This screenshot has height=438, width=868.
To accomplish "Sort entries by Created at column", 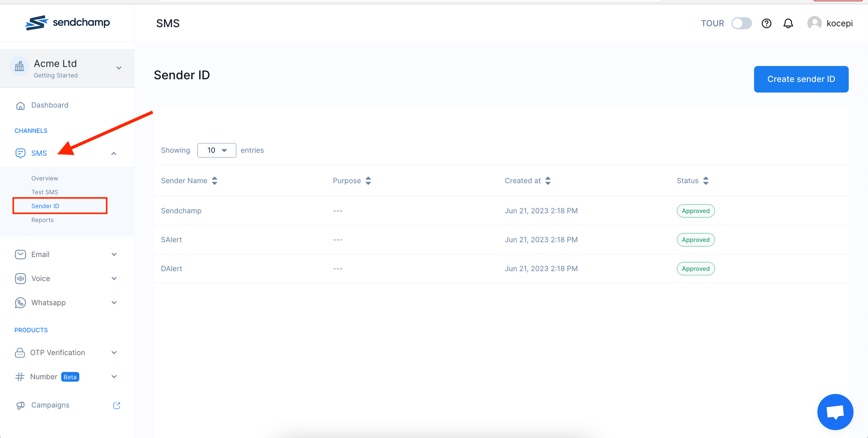I will click(x=548, y=180).
